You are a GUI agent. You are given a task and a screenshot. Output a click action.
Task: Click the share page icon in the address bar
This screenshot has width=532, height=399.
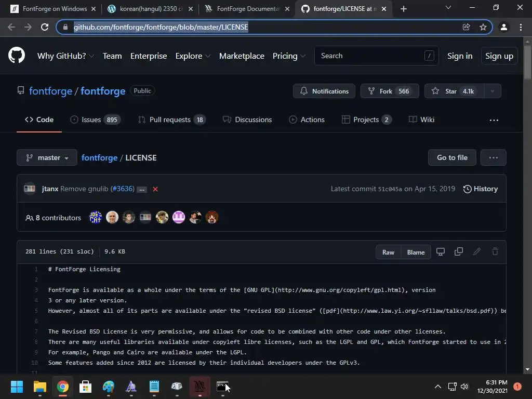tap(466, 27)
